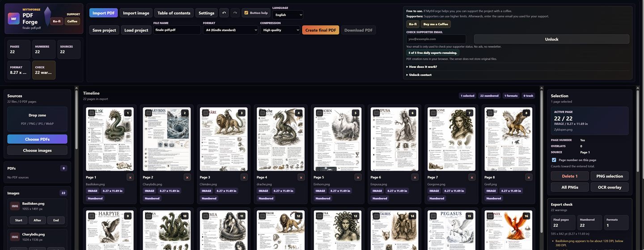Remove Page 1 with its X icon
The height and width of the screenshot is (250, 644).
130,177
